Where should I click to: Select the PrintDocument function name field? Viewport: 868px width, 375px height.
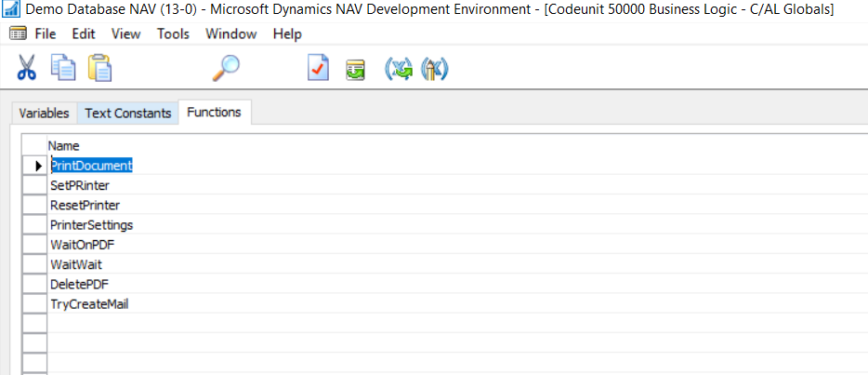(x=456, y=165)
